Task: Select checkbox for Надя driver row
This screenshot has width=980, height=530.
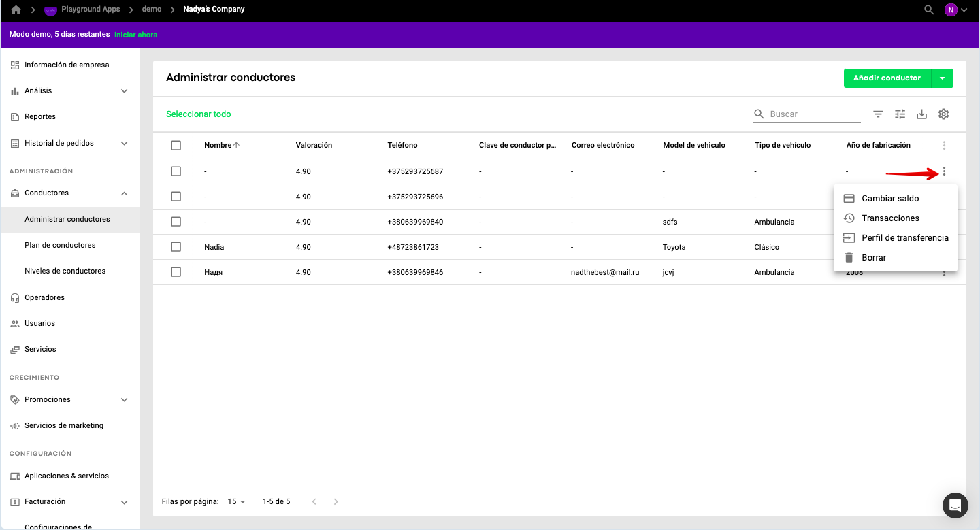Action: (176, 272)
